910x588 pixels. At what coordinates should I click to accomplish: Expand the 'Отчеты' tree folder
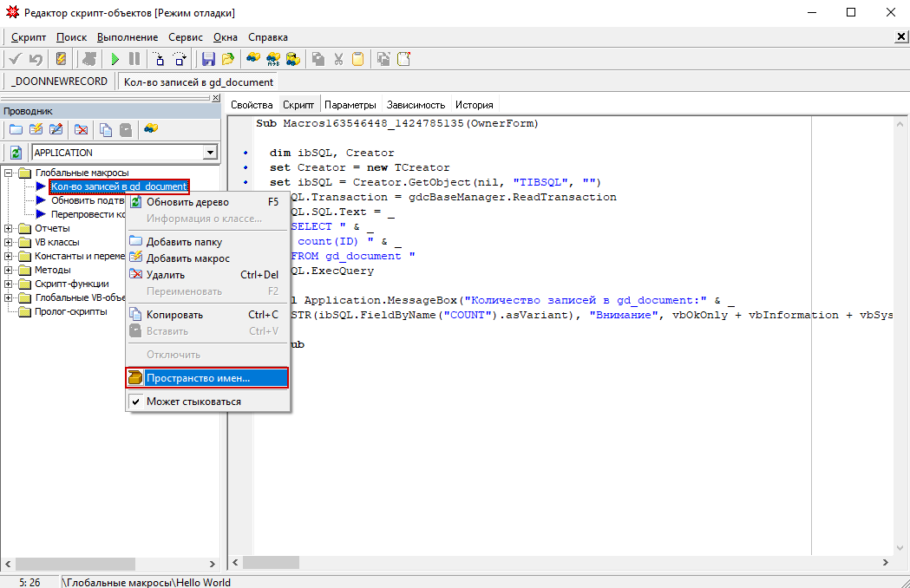pos(9,228)
